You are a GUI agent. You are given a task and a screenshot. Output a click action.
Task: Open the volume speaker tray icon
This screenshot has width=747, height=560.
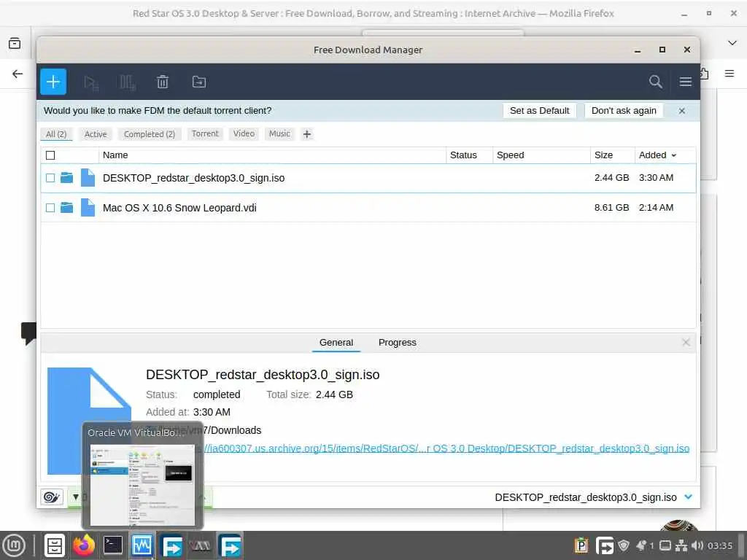point(697,545)
